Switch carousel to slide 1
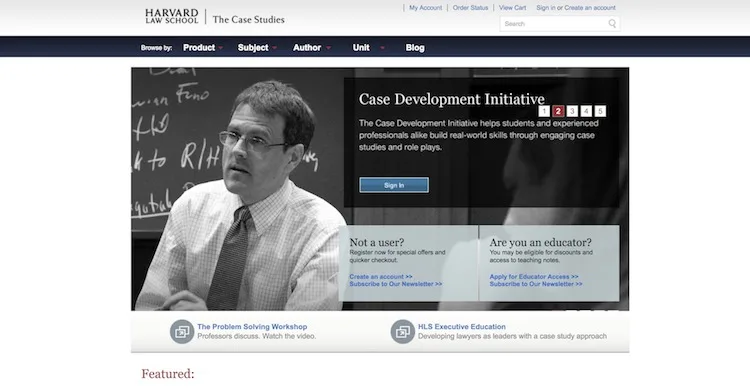Viewport: 750px width, 390px height. 544,111
